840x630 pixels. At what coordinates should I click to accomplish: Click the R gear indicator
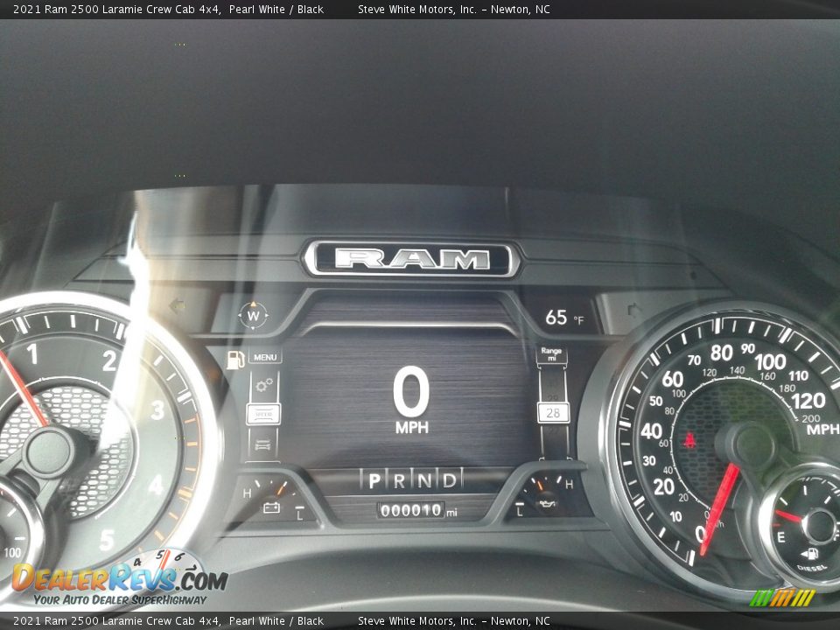pyautogui.click(x=399, y=480)
